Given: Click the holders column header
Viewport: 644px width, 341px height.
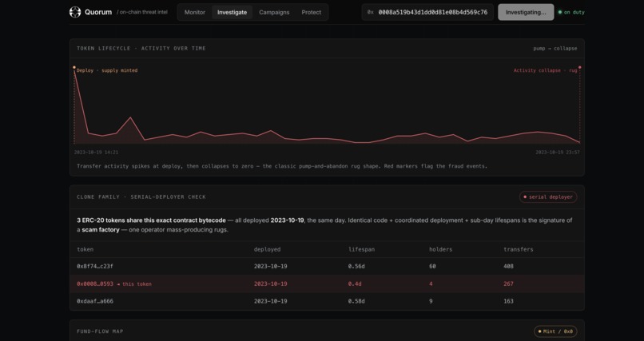Looking at the screenshot, I should (441, 249).
